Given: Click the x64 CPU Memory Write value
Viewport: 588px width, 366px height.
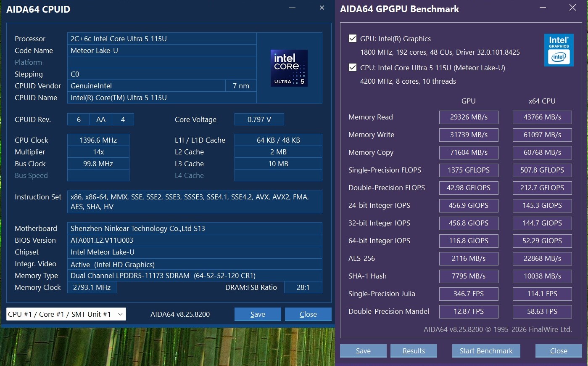Looking at the screenshot, I should pyautogui.click(x=542, y=135).
